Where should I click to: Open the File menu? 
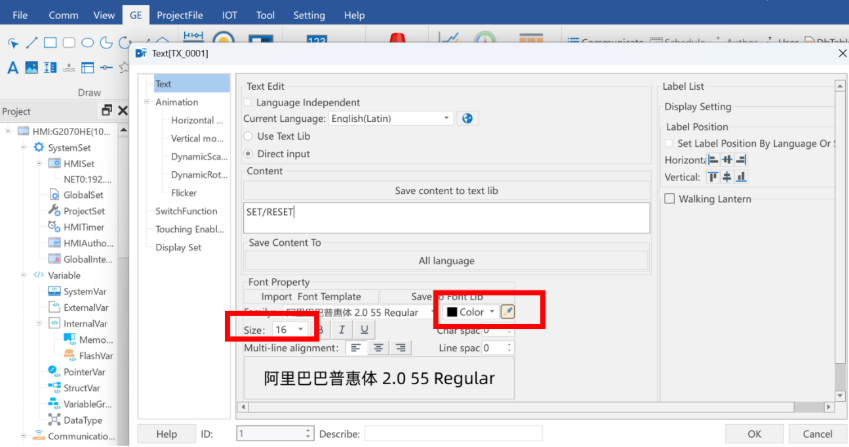(20, 15)
